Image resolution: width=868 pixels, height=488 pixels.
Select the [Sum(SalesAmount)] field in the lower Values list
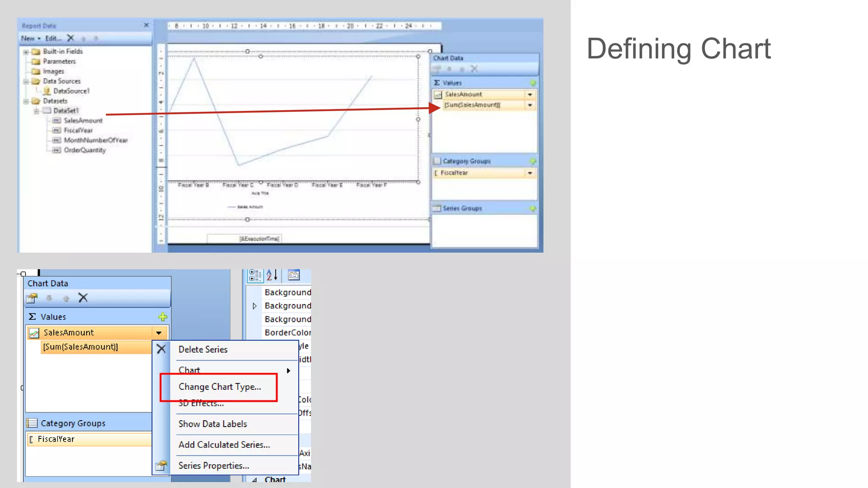[x=81, y=347]
